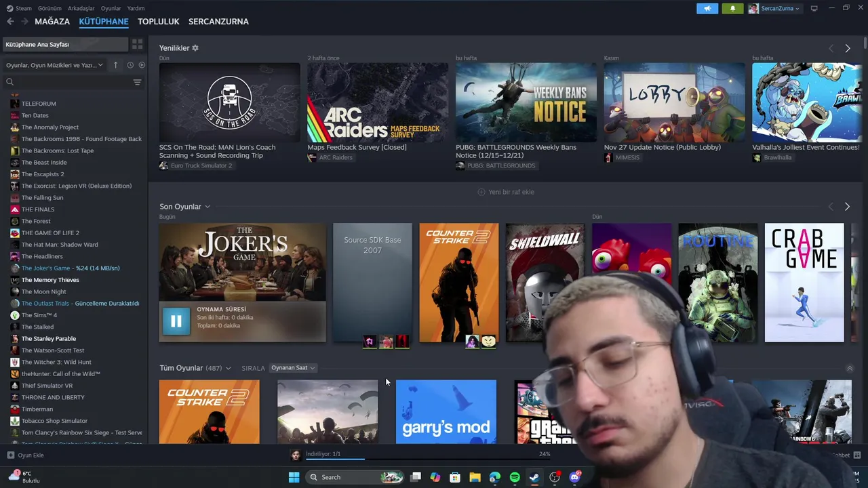Open download progress bar İndiriliyor
Image resolution: width=868 pixels, height=488 pixels.
[x=429, y=455]
